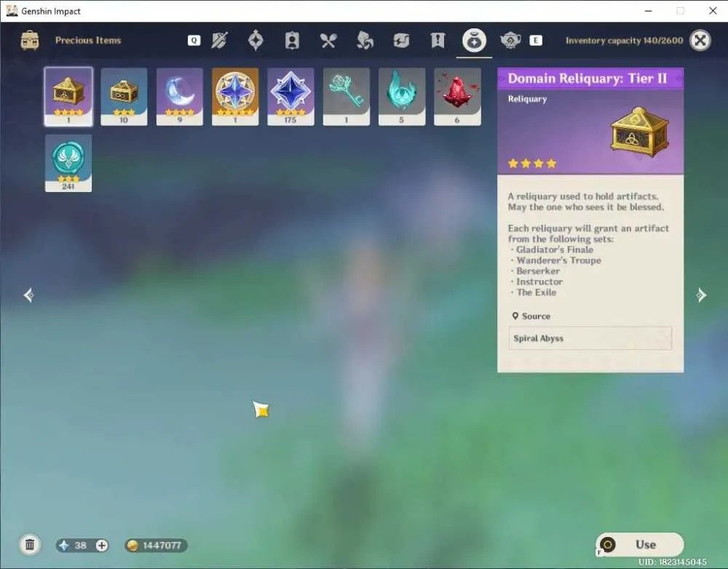Add Primogems with the plus button
728x569 pixels.
[x=102, y=545]
